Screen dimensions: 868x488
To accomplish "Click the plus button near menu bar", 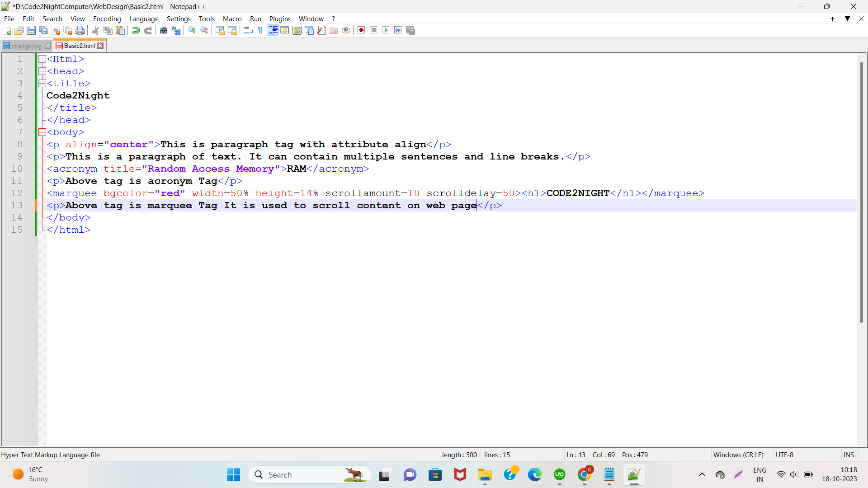I will 832,19.
